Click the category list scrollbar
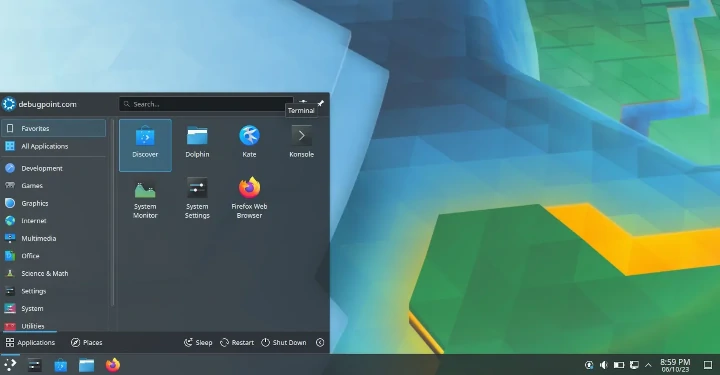Viewport: 720px width, 375px height. [x=112, y=213]
